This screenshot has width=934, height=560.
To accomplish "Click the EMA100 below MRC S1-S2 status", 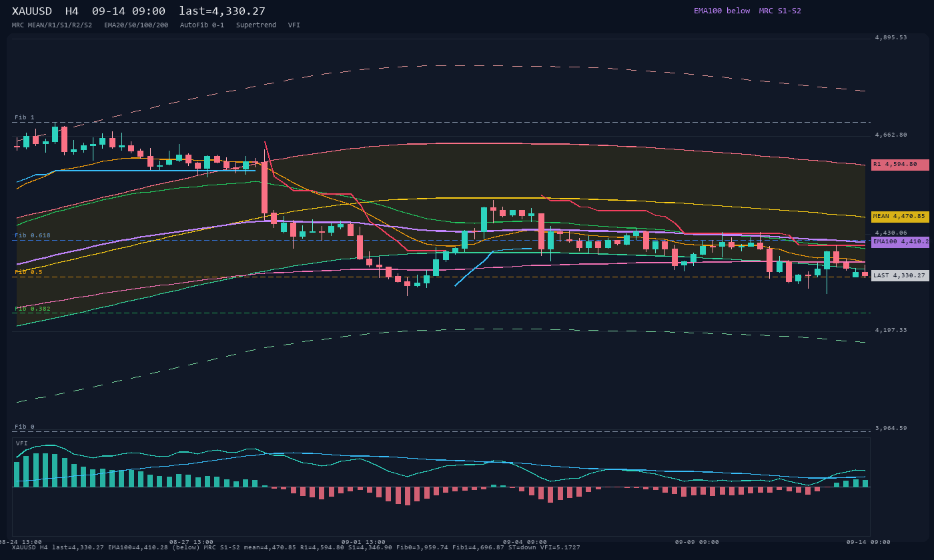I will 747,11.
